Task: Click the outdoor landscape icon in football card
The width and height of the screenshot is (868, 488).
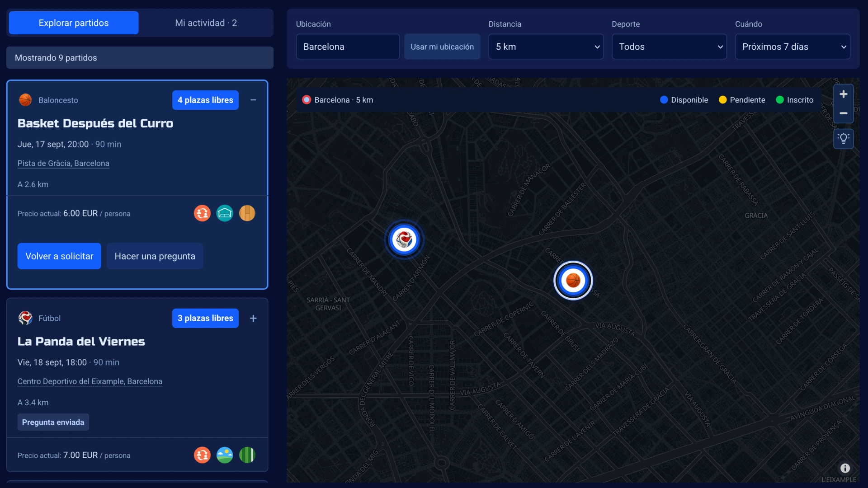Action: pos(225,455)
